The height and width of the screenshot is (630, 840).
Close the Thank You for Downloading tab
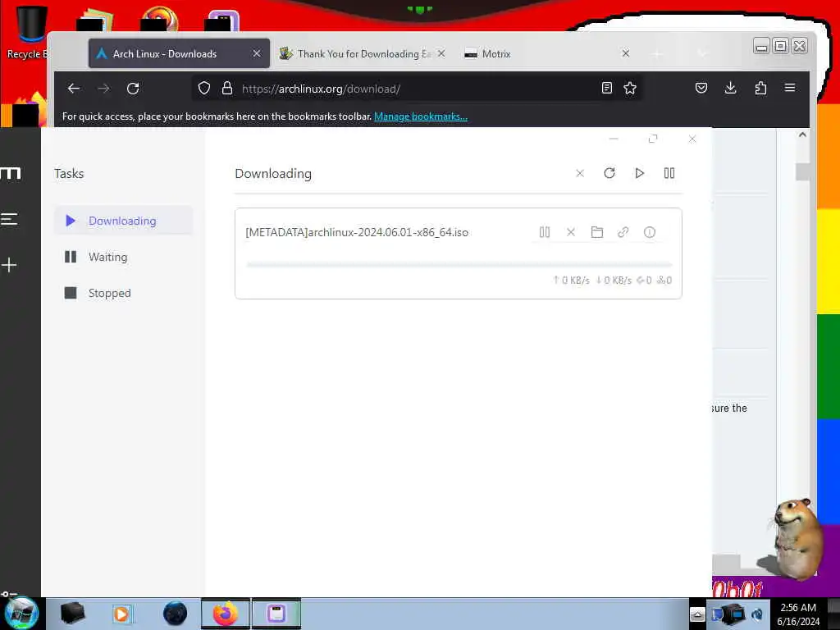pos(441,53)
